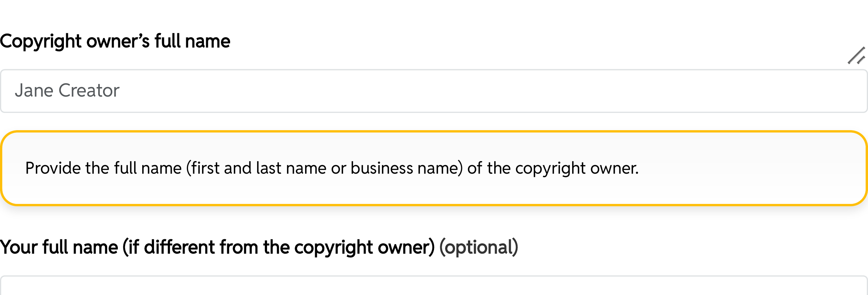
Task: Select the (optional) text next to the second label
Action: (478, 246)
